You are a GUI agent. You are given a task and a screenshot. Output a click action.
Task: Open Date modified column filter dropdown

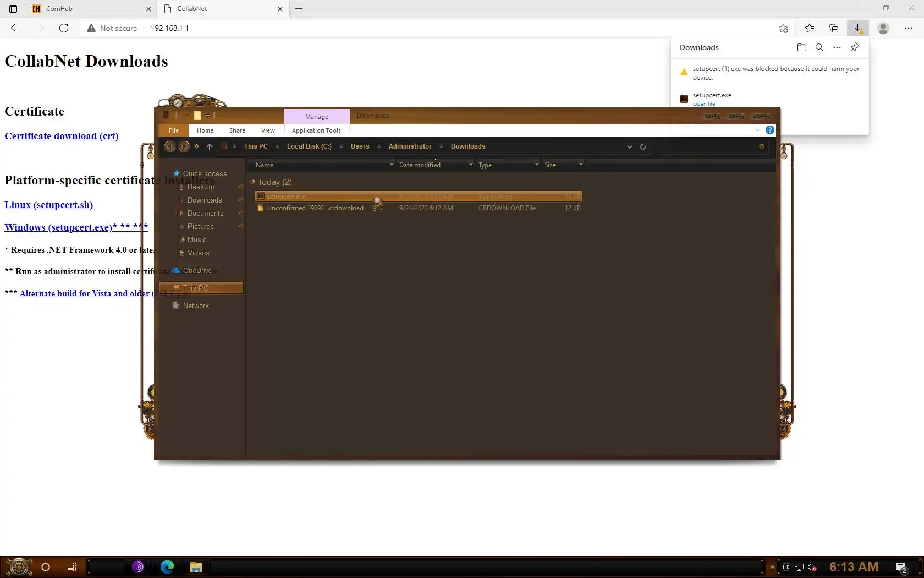pyautogui.click(x=471, y=165)
